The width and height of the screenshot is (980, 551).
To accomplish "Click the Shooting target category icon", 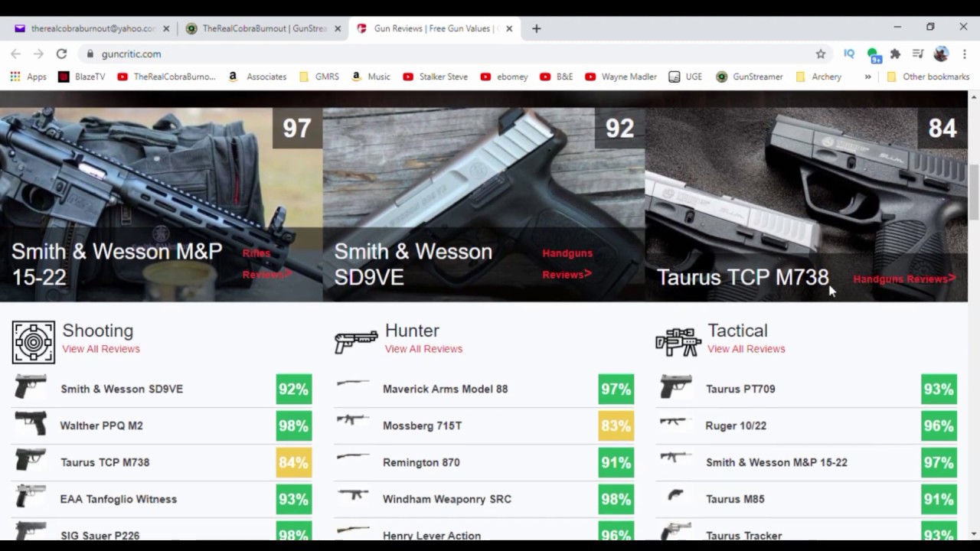I will tap(33, 342).
